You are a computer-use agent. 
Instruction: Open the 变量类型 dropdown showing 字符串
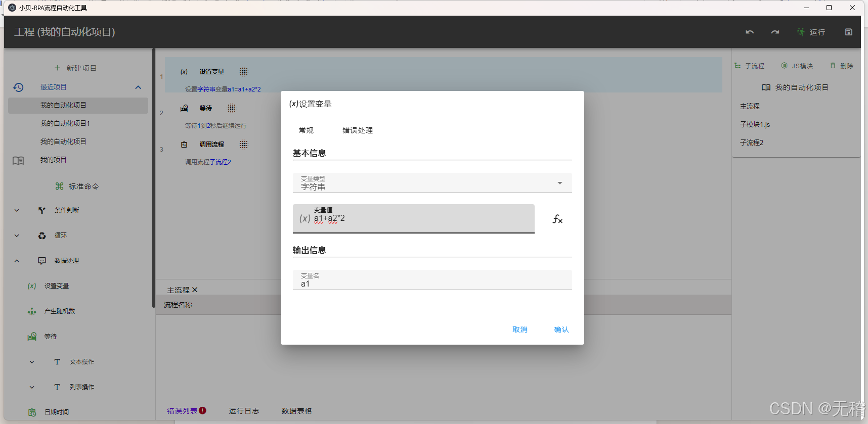(432, 183)
